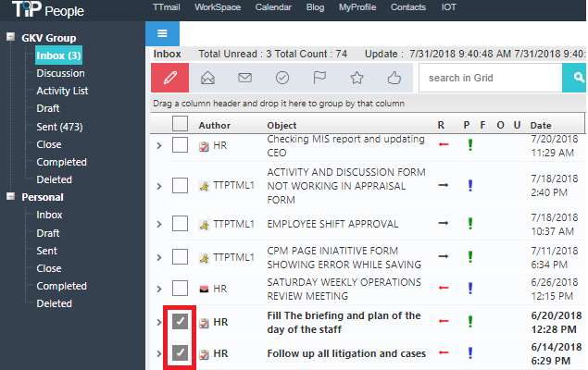This screenshot has width=588, height=370.
Task: Expand the ACTIVITY AND DISCUSSION FORM row
Action: point(159,186)
